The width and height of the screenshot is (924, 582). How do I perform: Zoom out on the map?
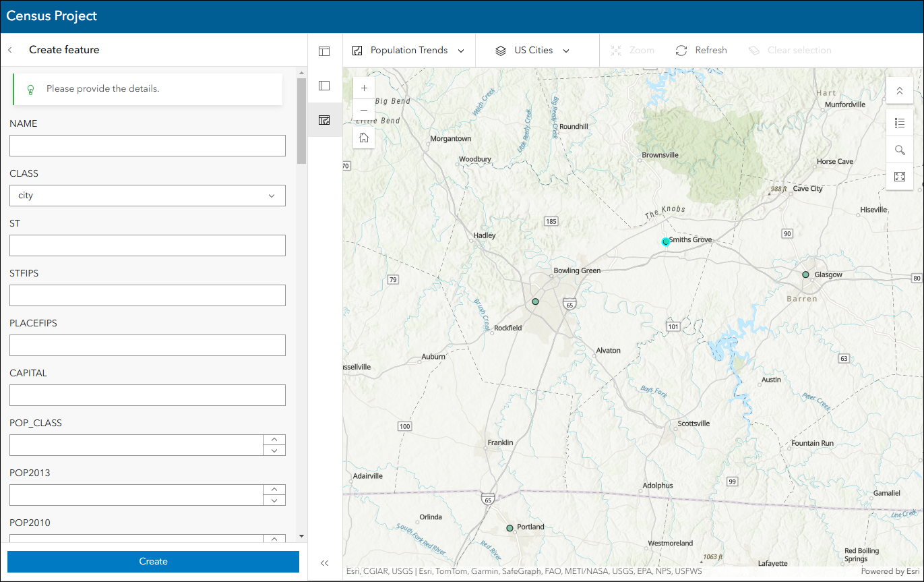(364, 110)
